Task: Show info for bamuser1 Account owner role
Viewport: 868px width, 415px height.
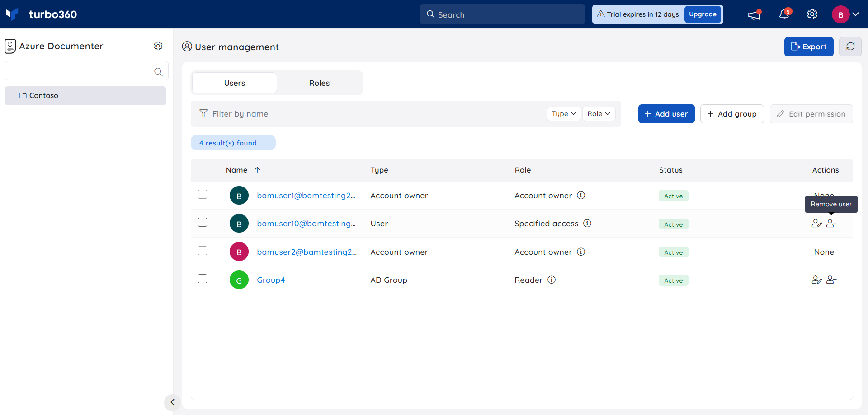Action: 581,195
